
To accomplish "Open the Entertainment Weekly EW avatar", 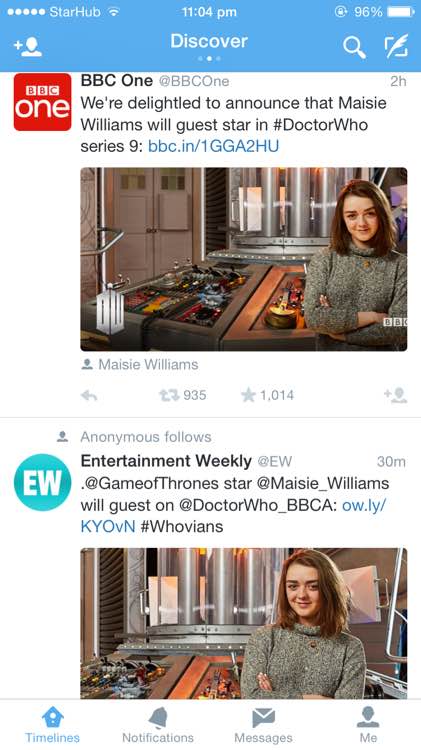I will point(42,482).
